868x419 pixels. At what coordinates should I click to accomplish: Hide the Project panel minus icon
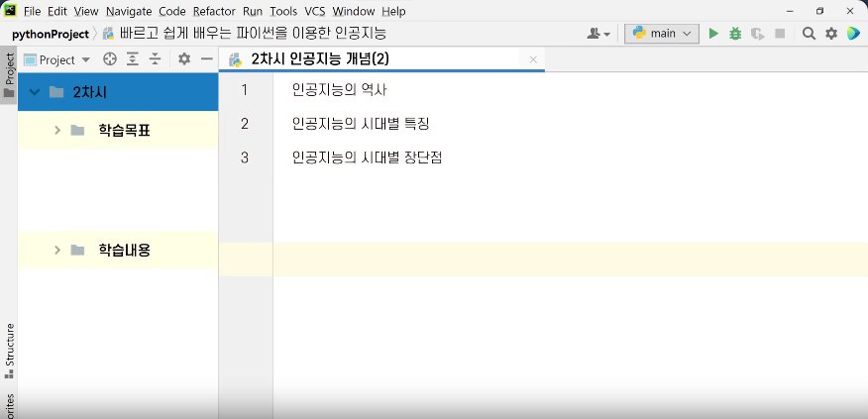tap(206, 59)
